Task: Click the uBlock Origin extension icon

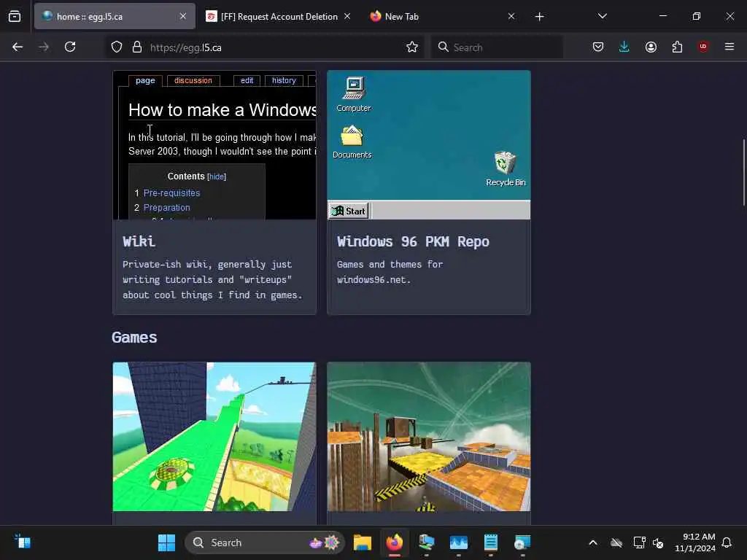Action: tap(703, 47)
